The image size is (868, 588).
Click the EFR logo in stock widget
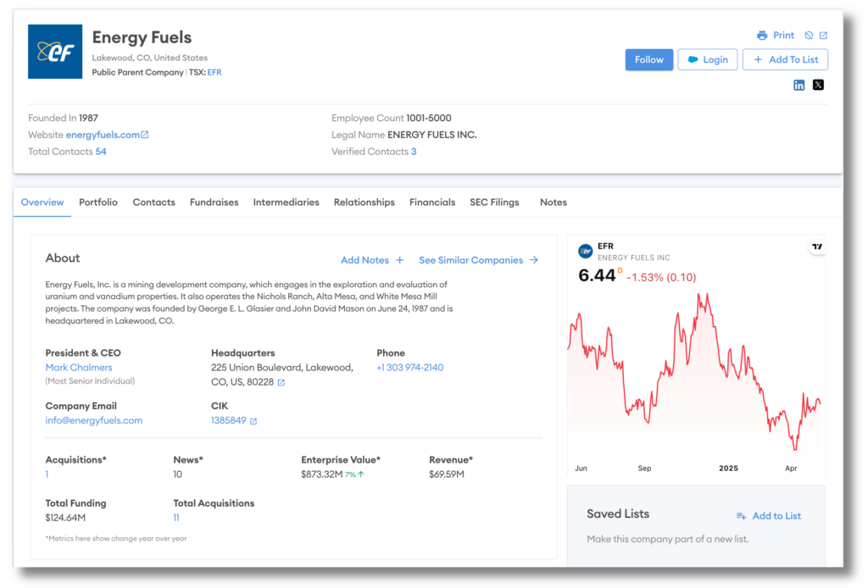pyautogui.click(x=586, y=251)
